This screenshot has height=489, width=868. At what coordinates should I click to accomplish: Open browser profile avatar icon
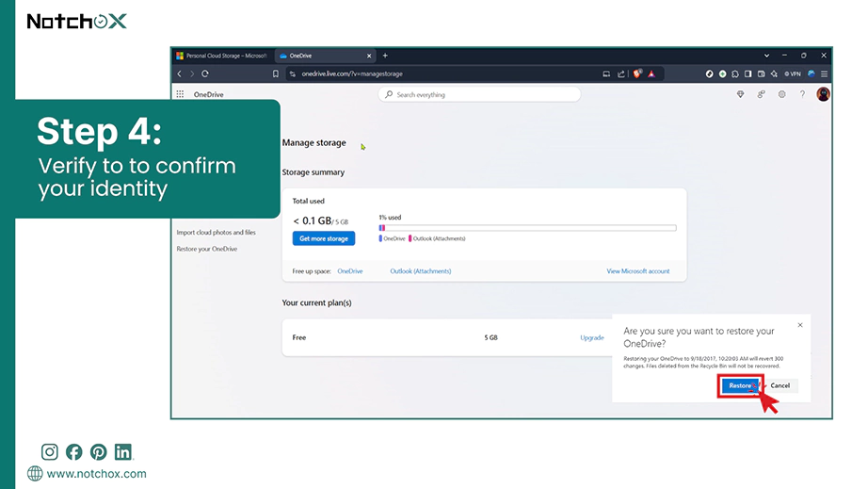pyautogui.click(x=812, y=73)
